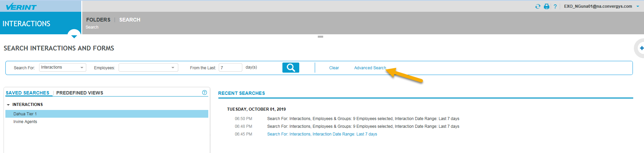Collapse the INTERACTIONS tree group

(8, 105)
